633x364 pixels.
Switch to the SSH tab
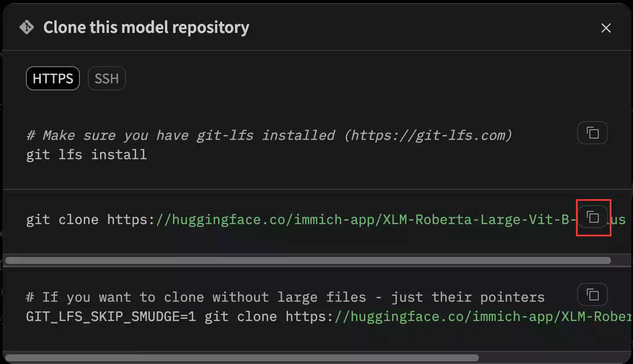pos(107,79)
